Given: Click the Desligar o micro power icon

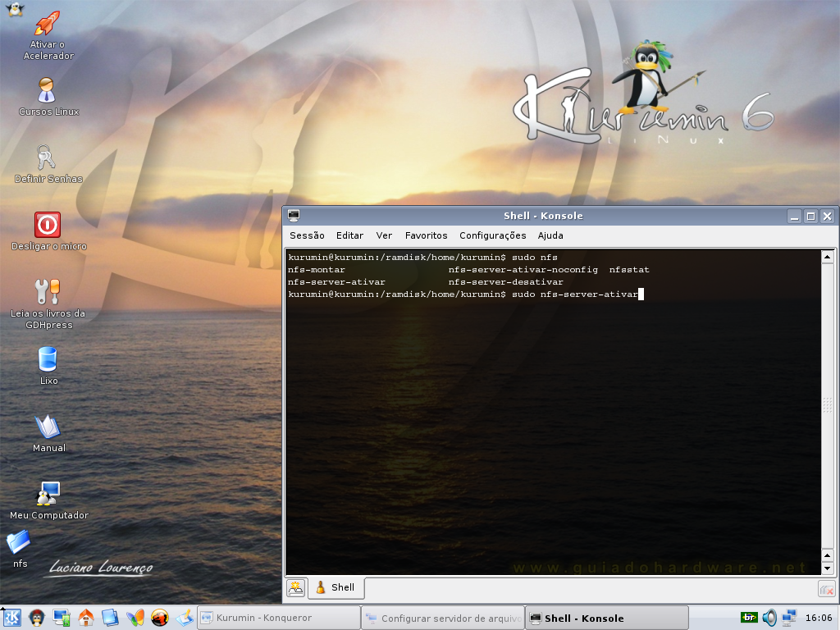Looking at the screenshot, I should [x=48, y=225].
